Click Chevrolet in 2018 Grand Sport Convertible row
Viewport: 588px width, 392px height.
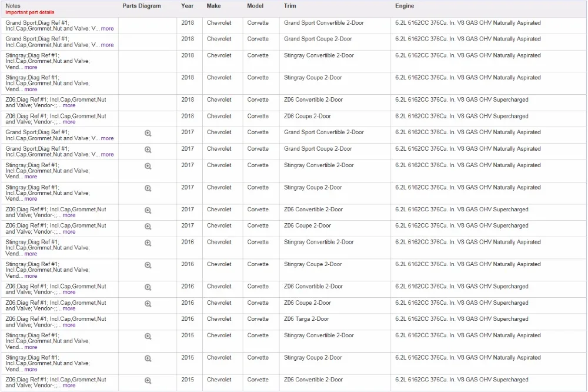pos(219,23)
